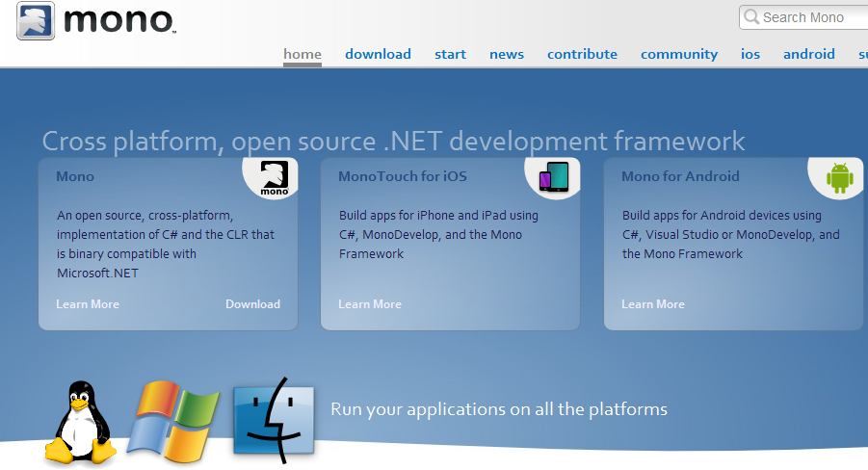Click Learn More in MonoTouch for iOS card
This screenshot has height=470, width=868.
(x=370, y=304)
